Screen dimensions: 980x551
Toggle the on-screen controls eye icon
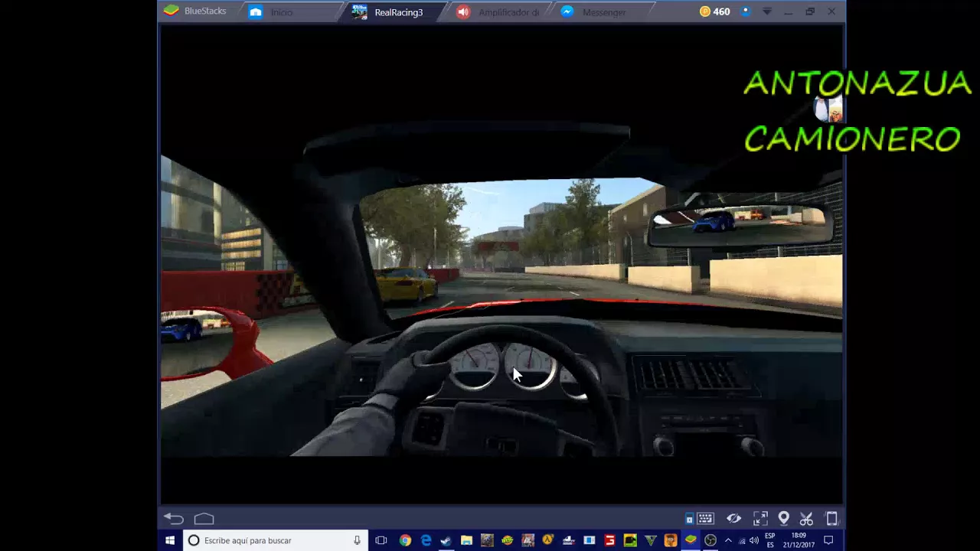(733, 518)
